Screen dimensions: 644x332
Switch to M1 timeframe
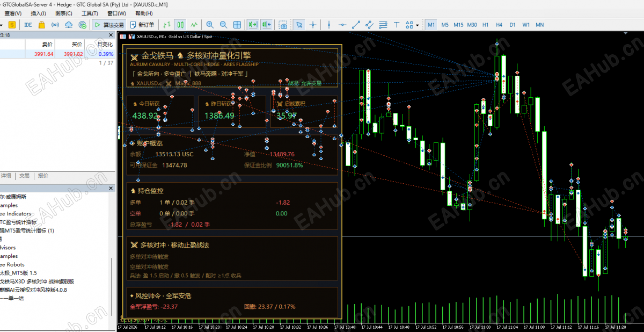(x=431, y=25)
